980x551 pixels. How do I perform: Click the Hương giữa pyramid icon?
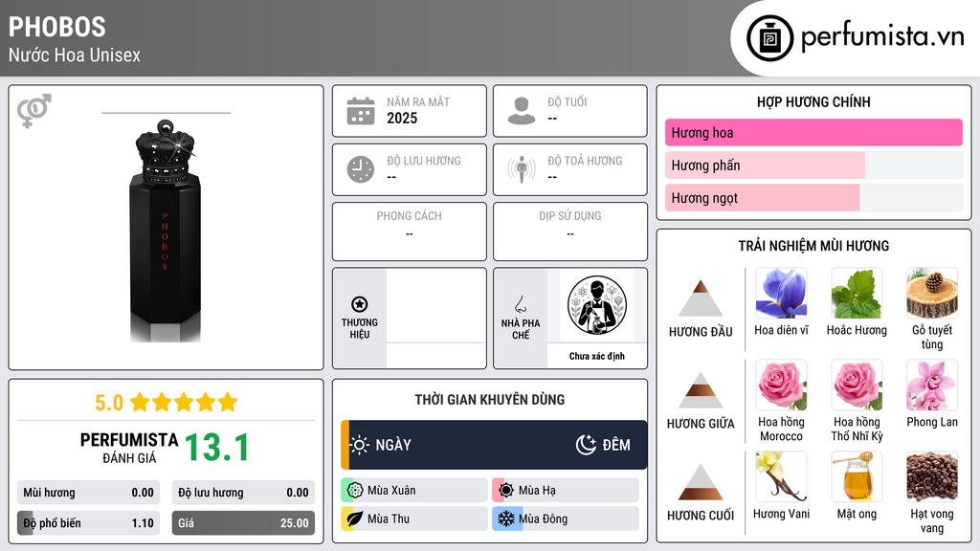point(701,390)
